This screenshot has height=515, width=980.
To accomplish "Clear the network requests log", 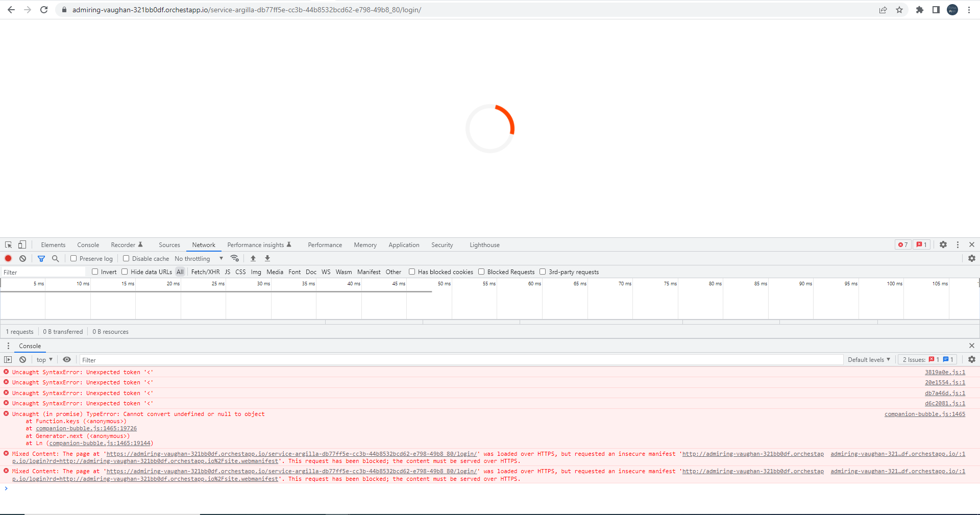I will click(22, 258).
